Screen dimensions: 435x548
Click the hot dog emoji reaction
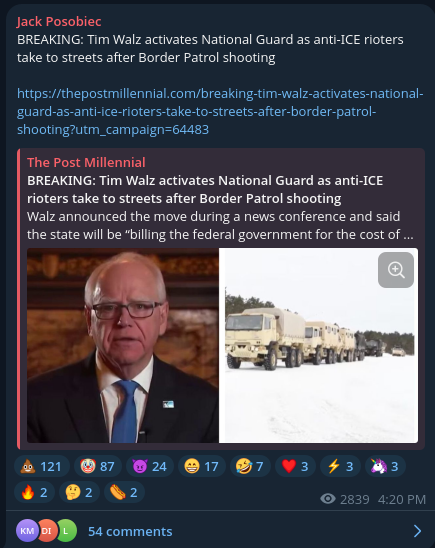click(x=124, y=492)
